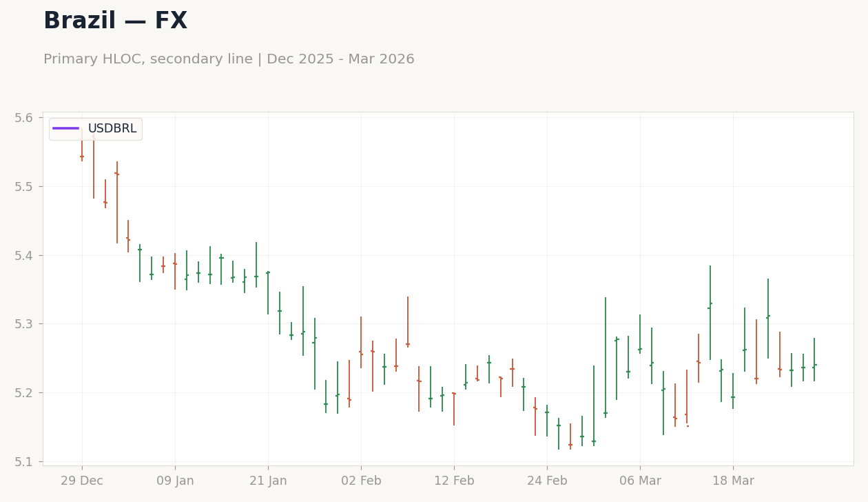Click the 02 Feb x-axis label

pos(361,481)
